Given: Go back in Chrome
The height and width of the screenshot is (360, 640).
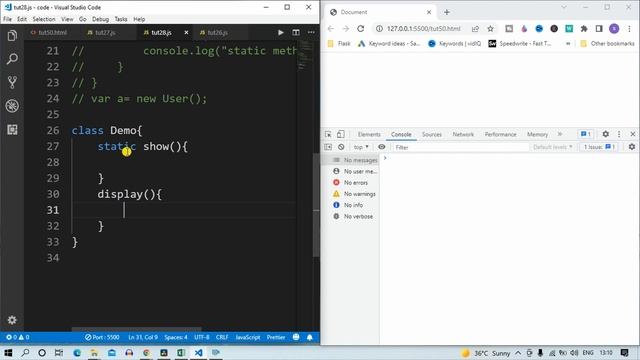Looking at the screenshot, I should click(331, 29).
